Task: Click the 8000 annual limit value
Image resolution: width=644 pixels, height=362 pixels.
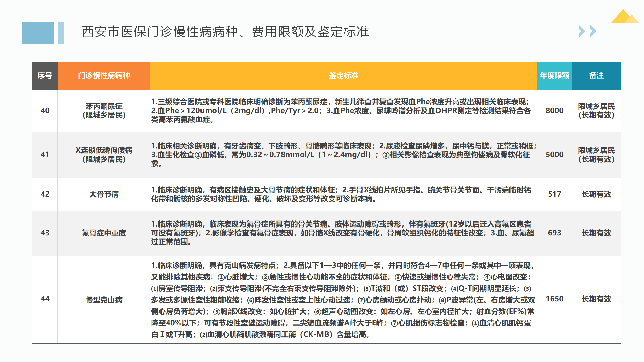Action: tap(554, 111)
